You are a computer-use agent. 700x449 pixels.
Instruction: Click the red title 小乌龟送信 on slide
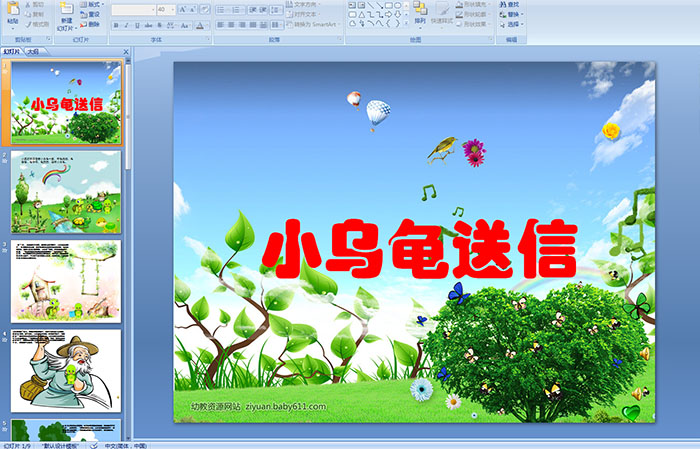(420, 249)
